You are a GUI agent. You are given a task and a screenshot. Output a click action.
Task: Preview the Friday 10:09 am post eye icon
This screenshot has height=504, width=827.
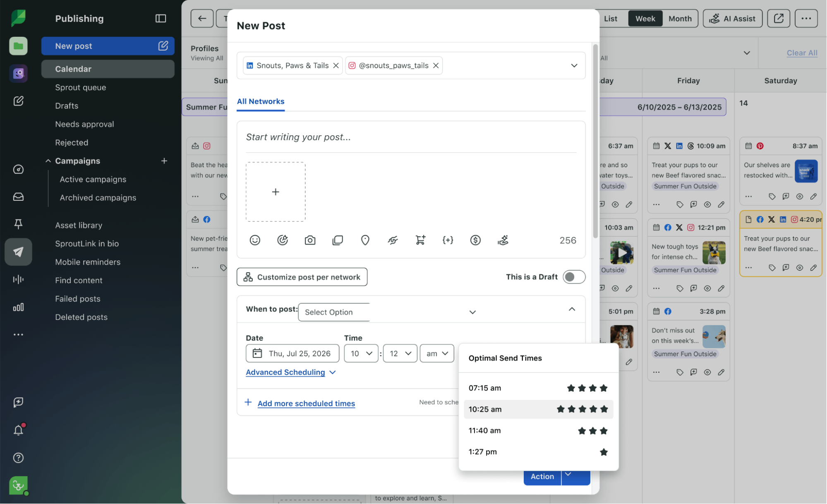707,204
